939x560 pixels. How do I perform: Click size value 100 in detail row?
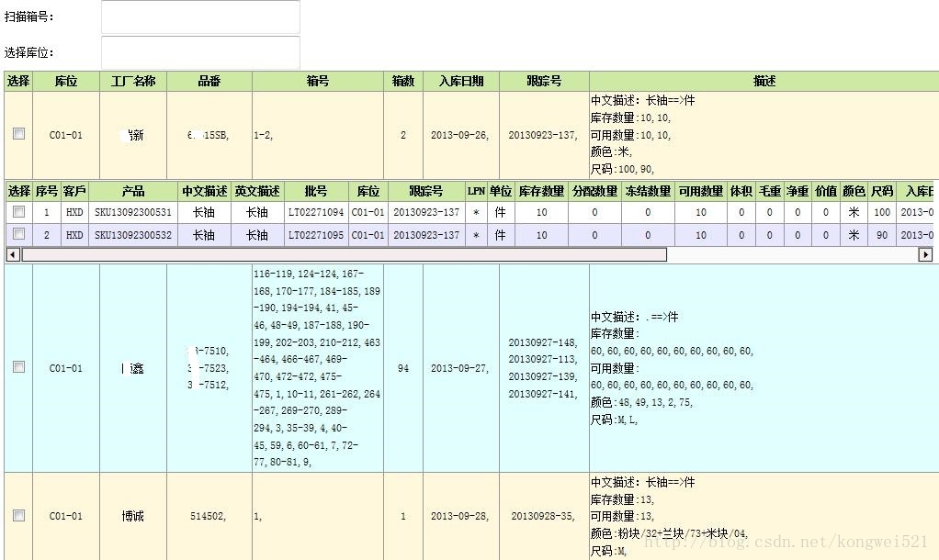pyautogui.click(x=882, y=212)
